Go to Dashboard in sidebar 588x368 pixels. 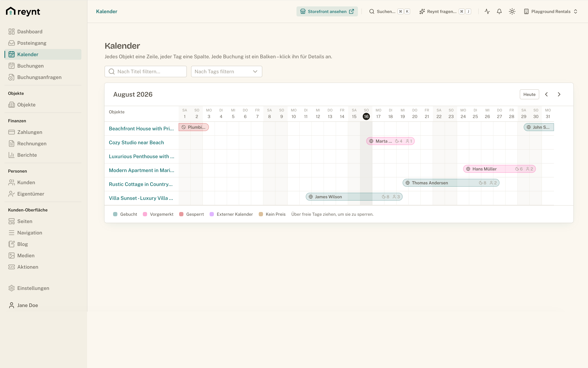pos(43,31)
